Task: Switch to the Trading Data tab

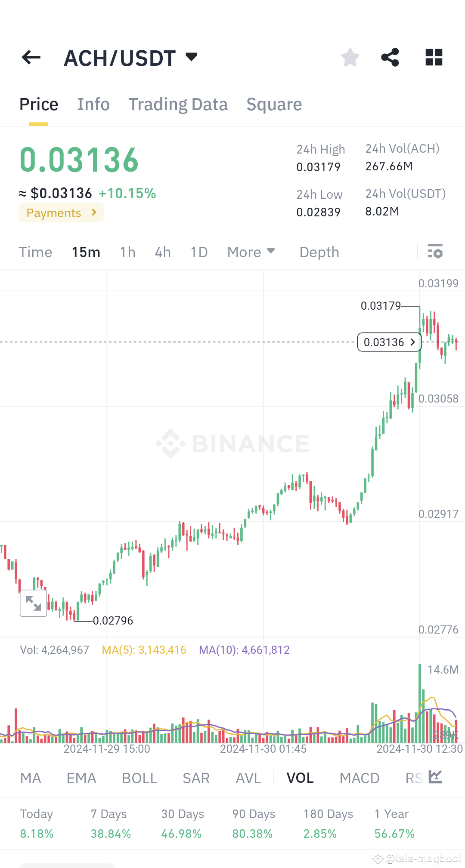Action: (x=178, y=104)
